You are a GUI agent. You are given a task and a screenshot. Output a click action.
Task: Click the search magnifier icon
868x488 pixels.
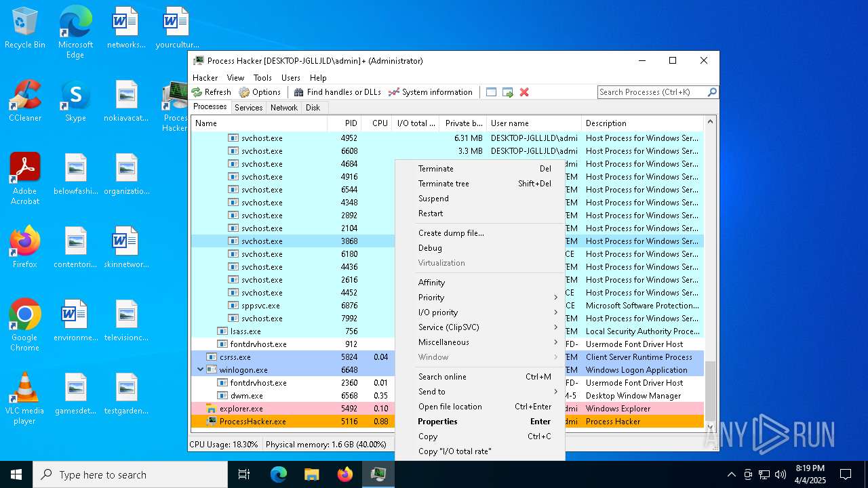(x=712, y=92)
